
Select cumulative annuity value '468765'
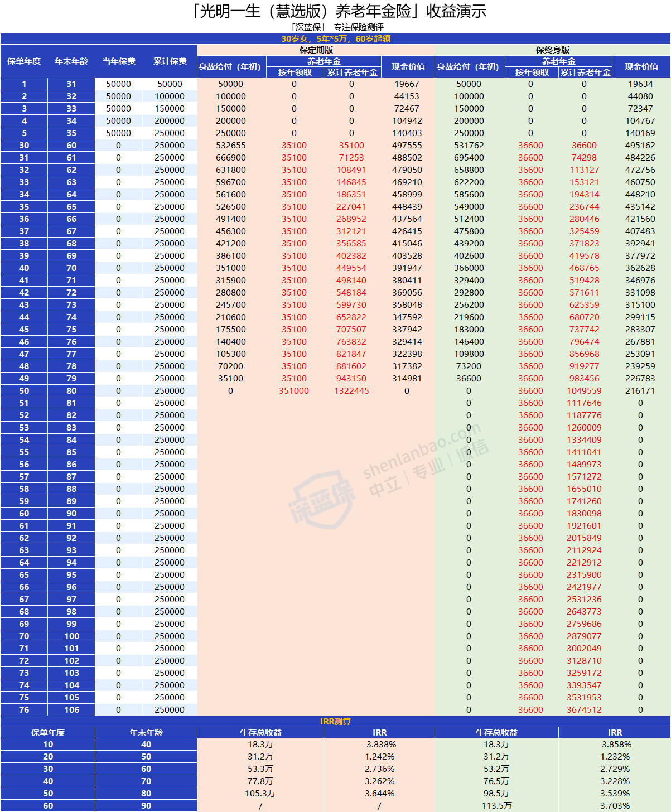tap(584, 268)
